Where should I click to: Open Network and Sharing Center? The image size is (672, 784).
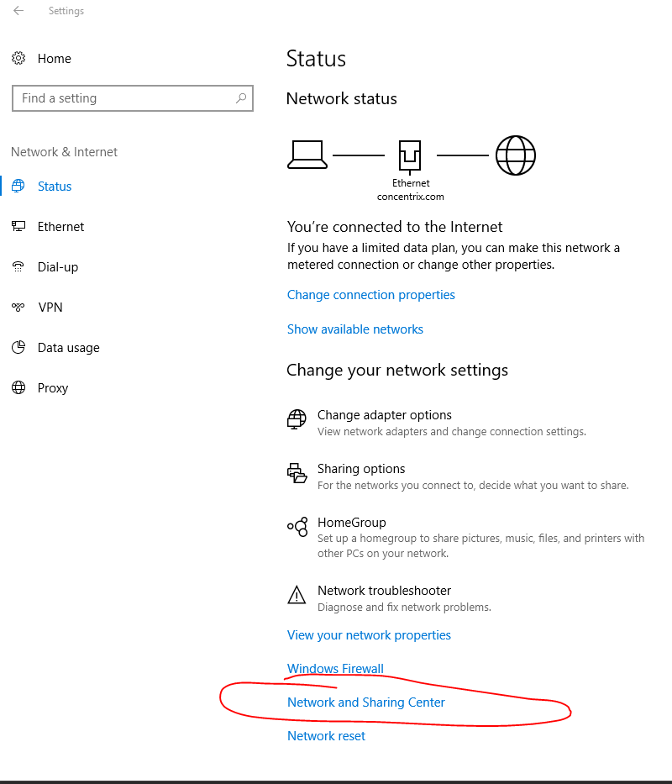click(x=366, y=702)
